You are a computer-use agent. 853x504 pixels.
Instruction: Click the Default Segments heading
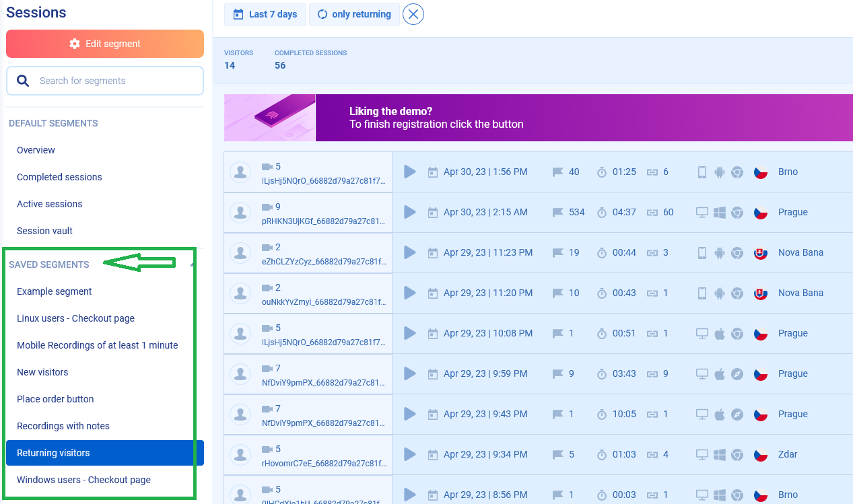[x=53, y=123]
